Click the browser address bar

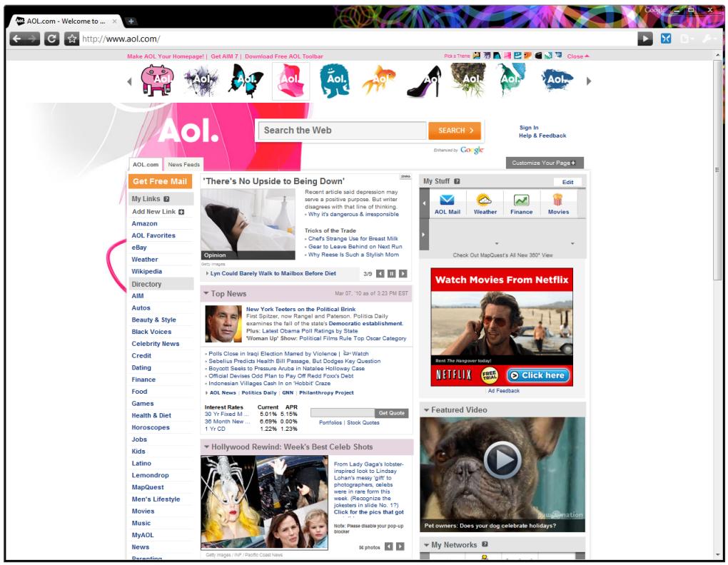coord(358,39)
